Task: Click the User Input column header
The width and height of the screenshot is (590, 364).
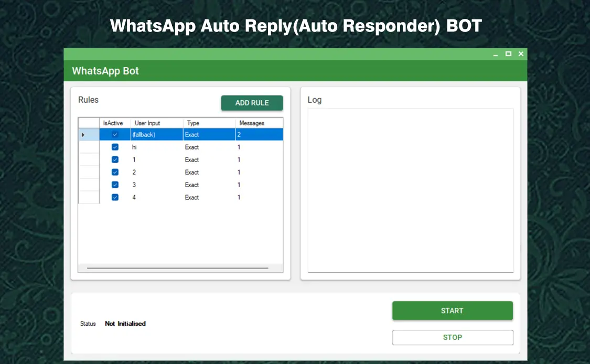Action: coord(147,123)
